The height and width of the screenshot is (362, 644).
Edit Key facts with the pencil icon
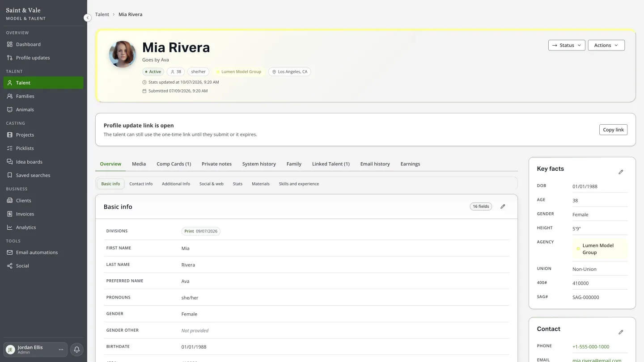621,172
